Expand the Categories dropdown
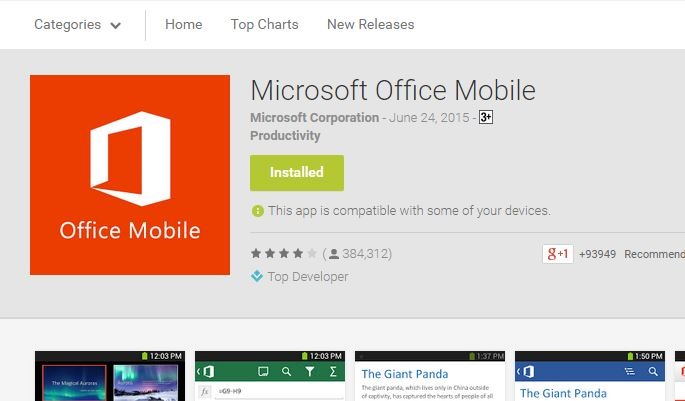Image resolution: width=685 pixels, height=401 pixels. 77,24
